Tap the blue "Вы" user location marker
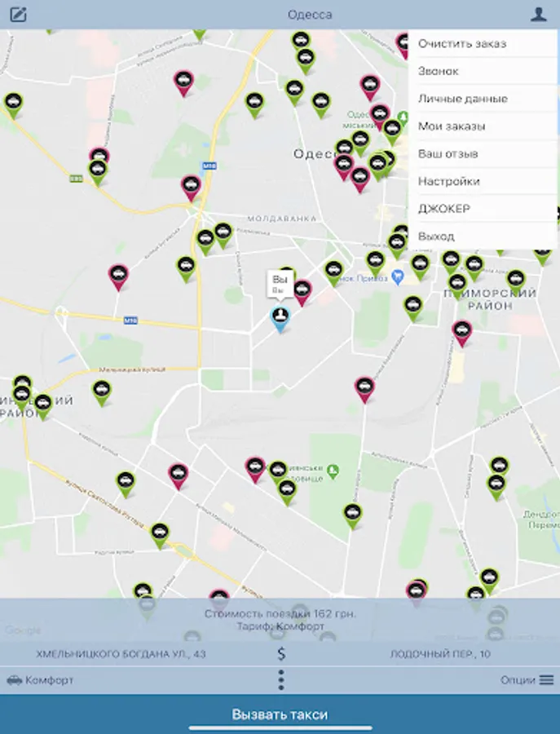This screenshot has width=560, height=734. 280,318
